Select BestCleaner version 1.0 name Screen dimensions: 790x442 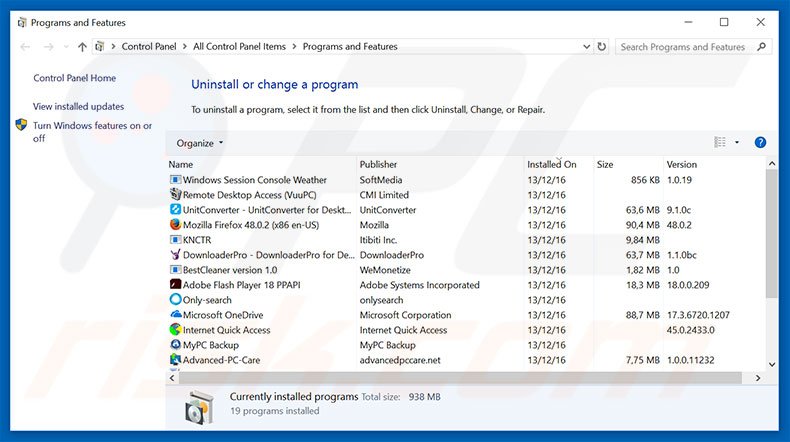(x=230, y=270)
